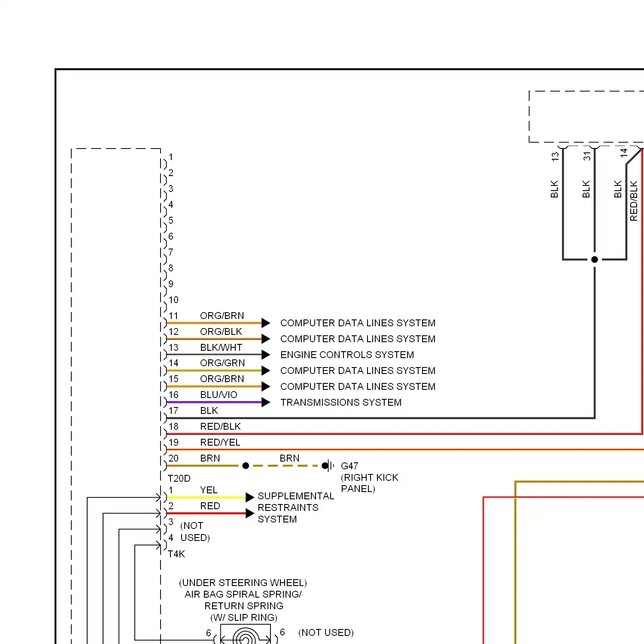The height and width of the screenshot is (644, 644).
Task: Click the (W/ SLIP RING) text
Action: 244,617
